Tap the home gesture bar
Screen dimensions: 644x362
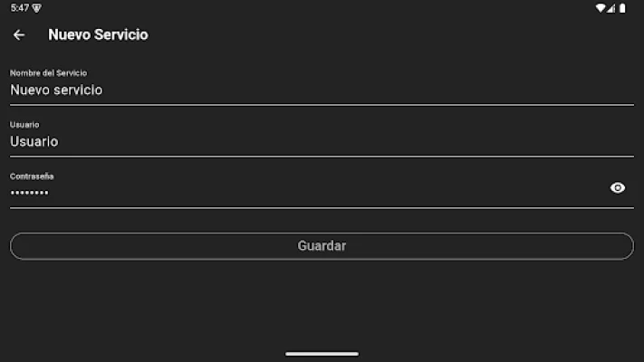click(322, 354)
